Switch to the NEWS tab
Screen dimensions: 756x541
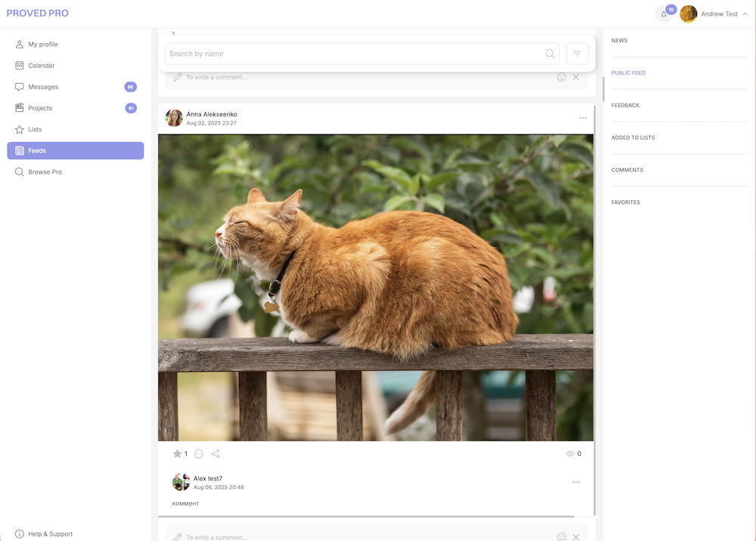click(x=619, y=41)
